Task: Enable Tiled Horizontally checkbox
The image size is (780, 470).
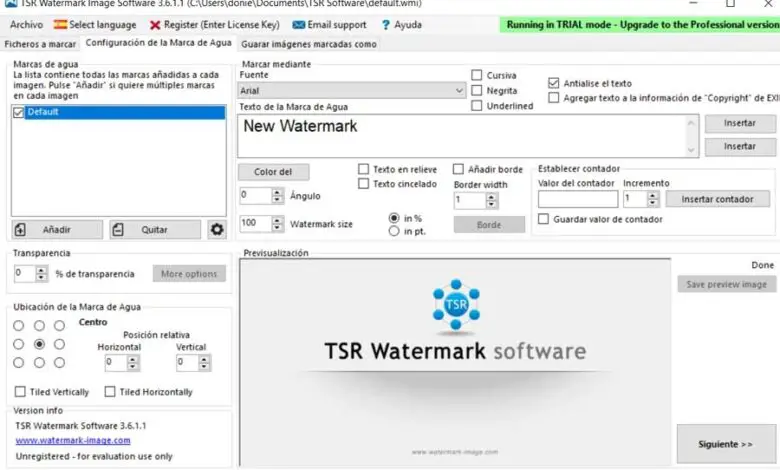Action: (x=110, y=392)
